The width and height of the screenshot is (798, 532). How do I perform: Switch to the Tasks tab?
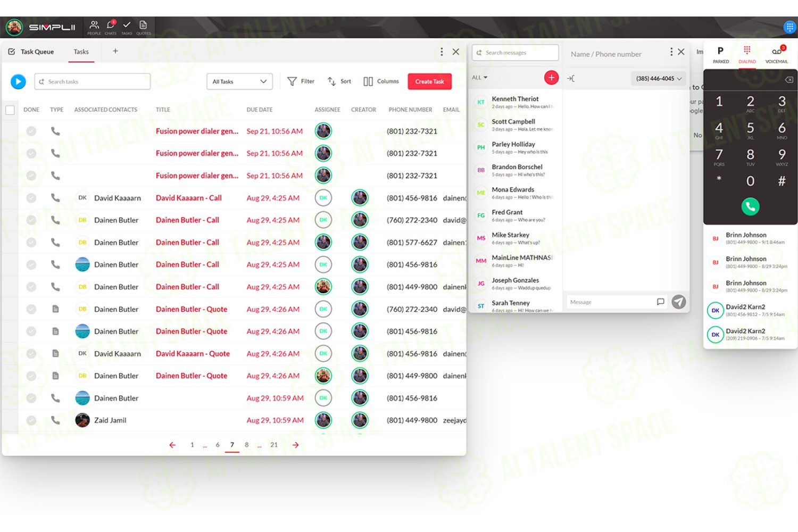click(81, 52)
